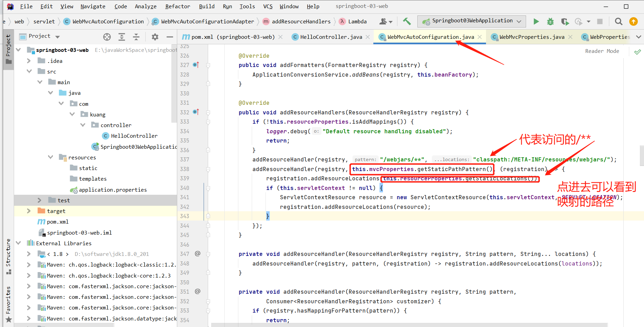This screenshot has width=644, height=327.
Task: Expand the target folder
Action: click(29, 211)
